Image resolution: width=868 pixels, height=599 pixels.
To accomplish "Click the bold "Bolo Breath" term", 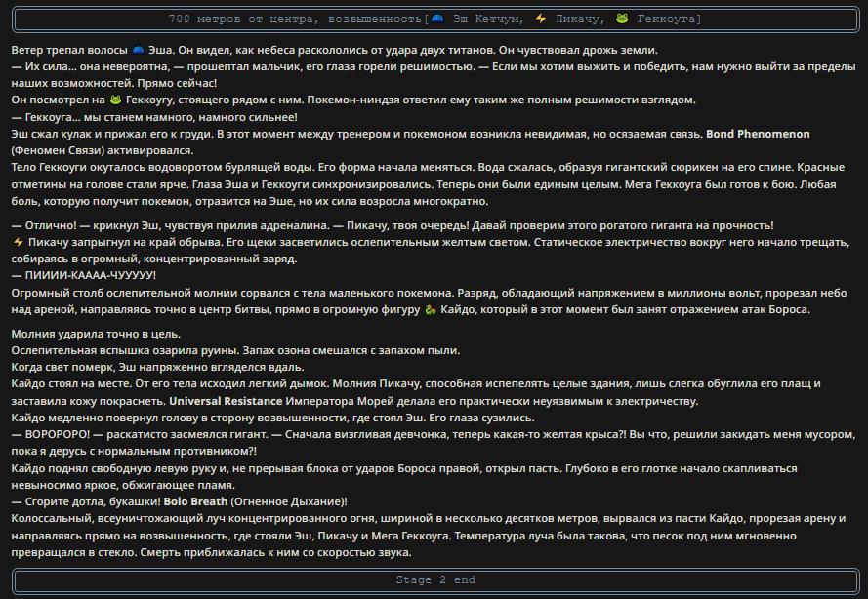I will tap(195, 501).
